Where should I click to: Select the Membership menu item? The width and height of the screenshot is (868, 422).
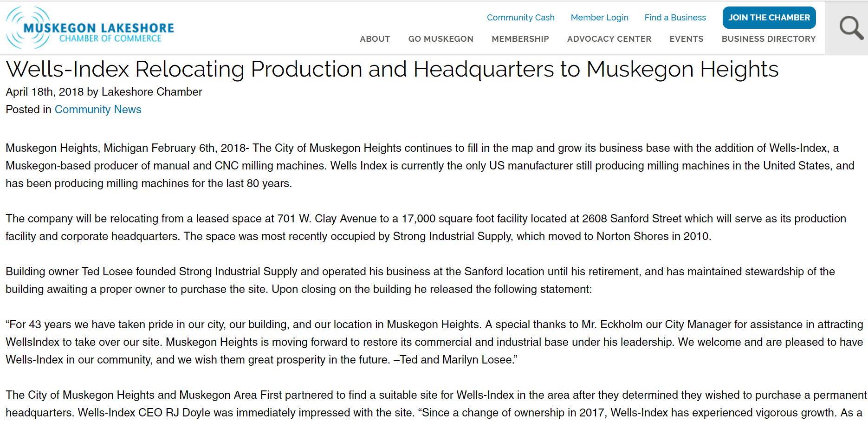520,39
